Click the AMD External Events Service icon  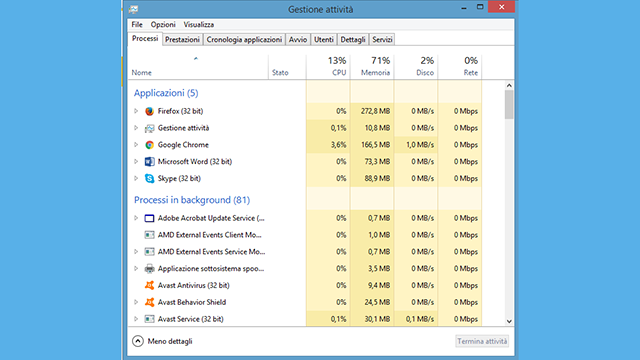coord(149,252)
